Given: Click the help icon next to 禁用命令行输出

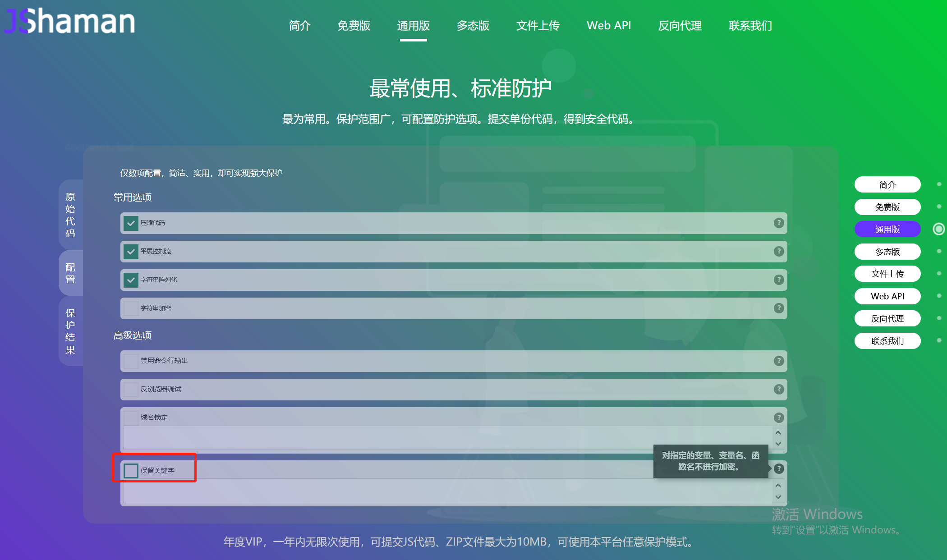Looking at the screenshot, I should pos(779,361).
